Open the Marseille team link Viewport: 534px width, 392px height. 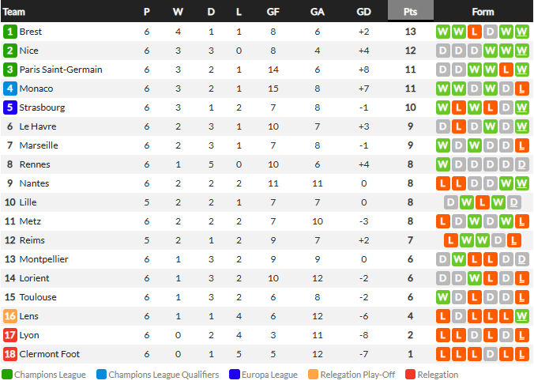click(x=39, y=145)
